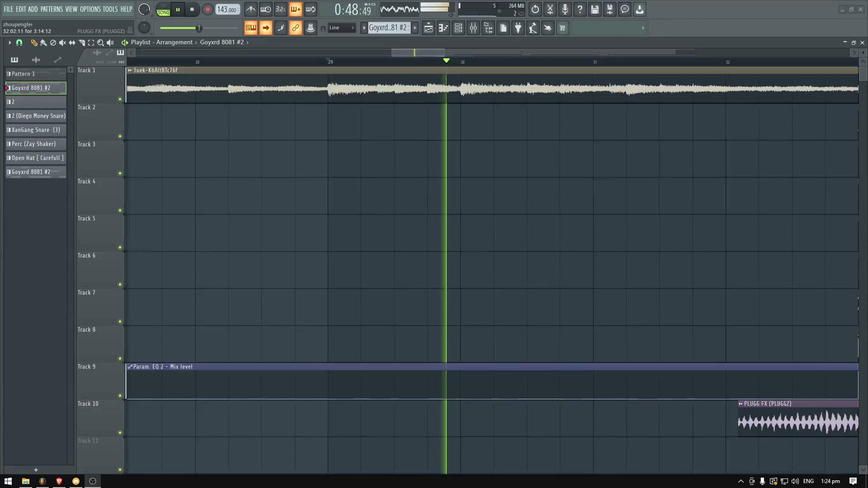This screenshot has height=488, width=868.
Task: Open the one-click audio recording microphone
Action: click(565, 9)
